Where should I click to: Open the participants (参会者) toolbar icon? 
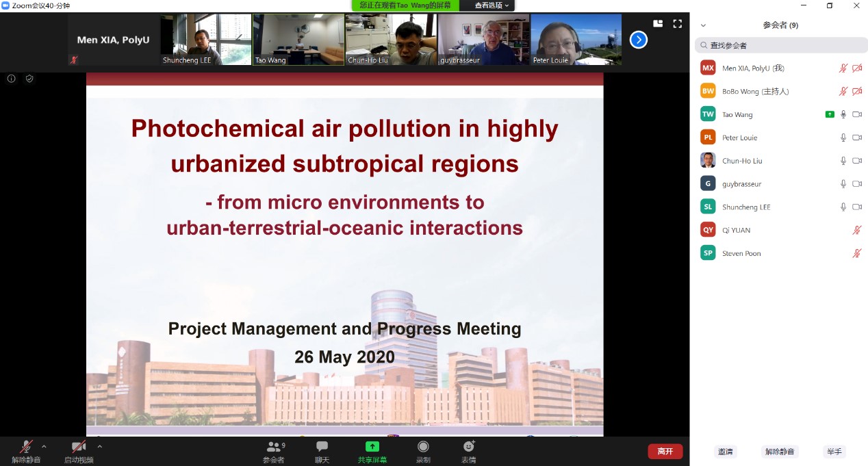pos(273,448)
